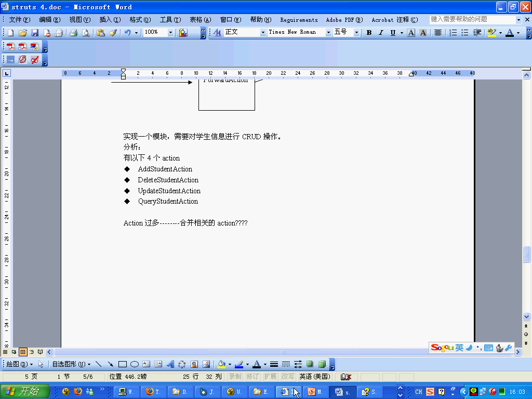Image resolution: width=532 pixels, height=399 pixels.
Task: Open the zoom percentage dropdown
Action: 170,33
